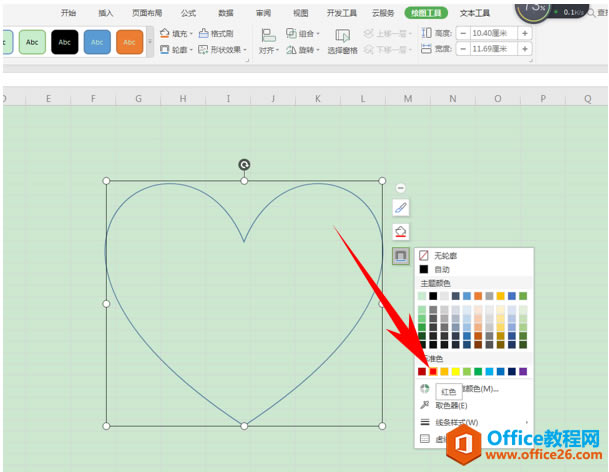Collapse the floating shape toolbar minus icon

pyautogui.click(x=400, y=188)
